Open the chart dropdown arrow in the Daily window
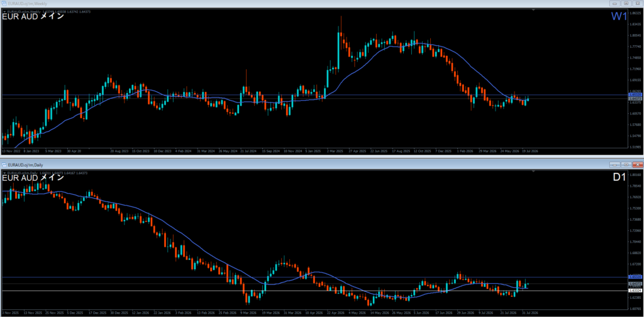Viewport: 644px width, 317px height. 4,173
